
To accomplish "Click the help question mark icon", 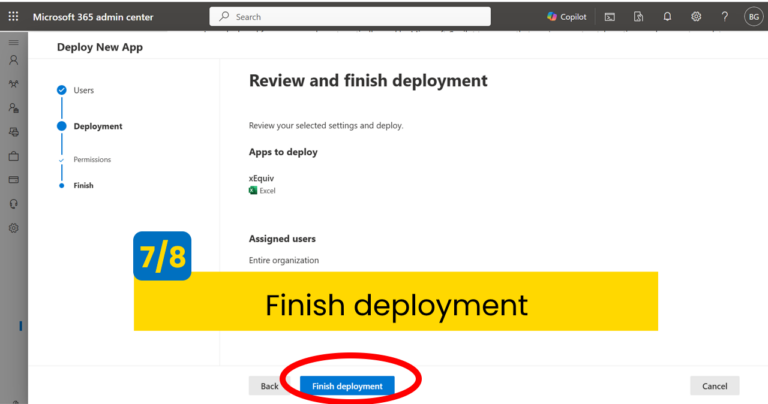I will click(x=724, y=17).
